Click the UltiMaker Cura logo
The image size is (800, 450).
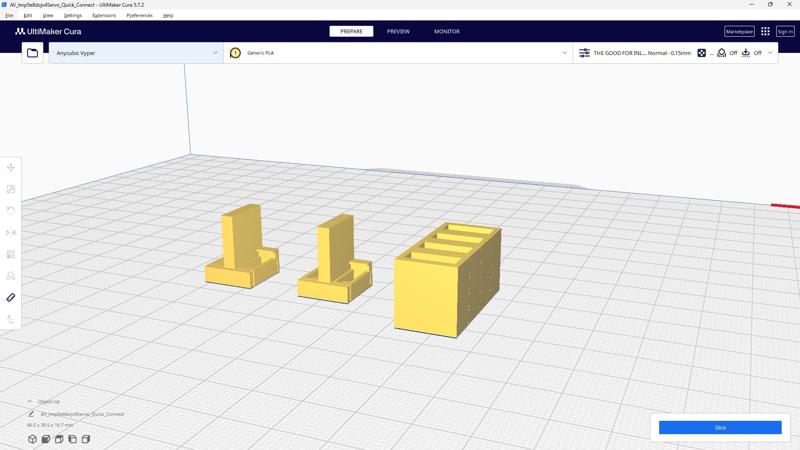(x=48, y=31)
